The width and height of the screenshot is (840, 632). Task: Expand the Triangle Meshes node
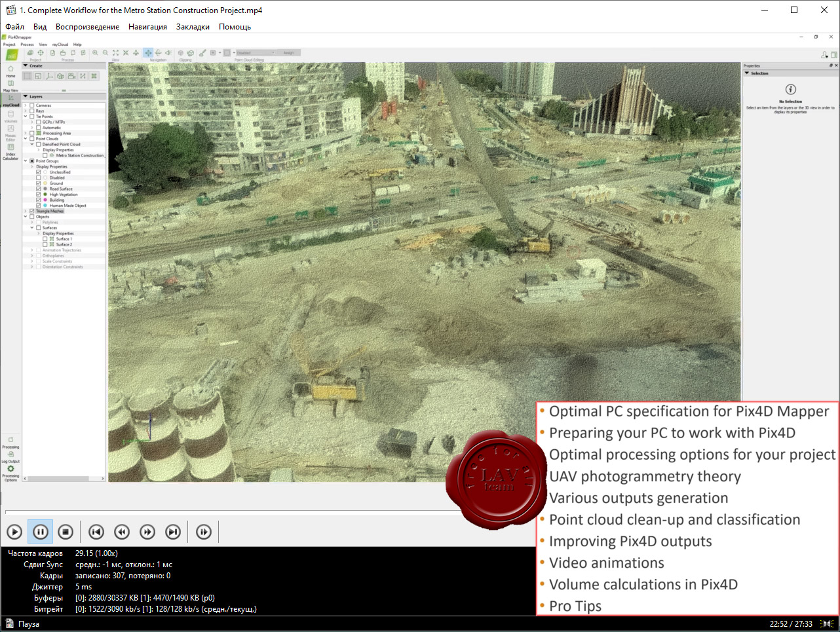pyautogui.click(x=26, y=211)
